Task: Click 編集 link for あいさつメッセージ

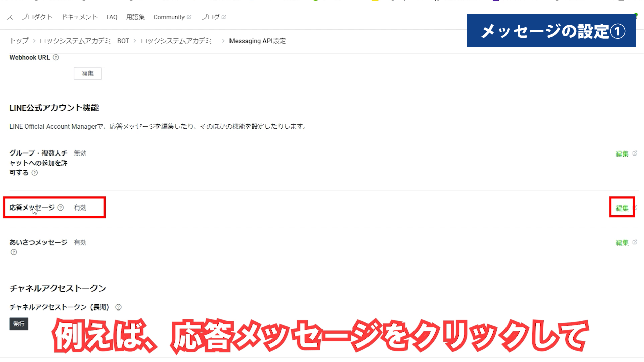Action: [x=622, y=243]
